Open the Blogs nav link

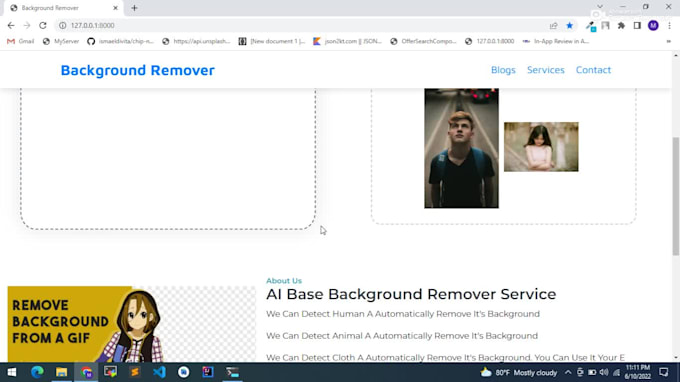tap(503, 70)
